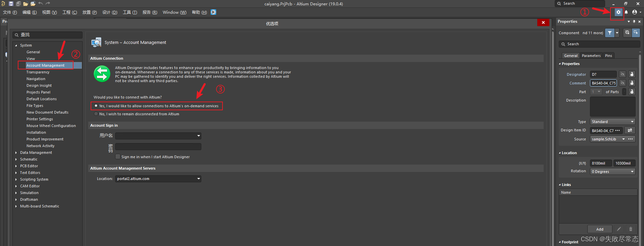This screenshot has height=246, width=644.
Task: Toggle the Designator lock icon
Action: pos(632,74)
